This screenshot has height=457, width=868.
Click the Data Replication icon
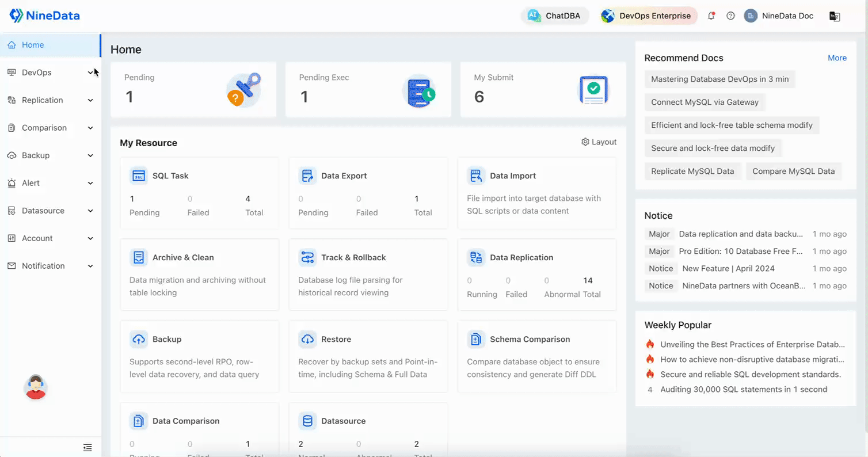(x=476, y=257)
